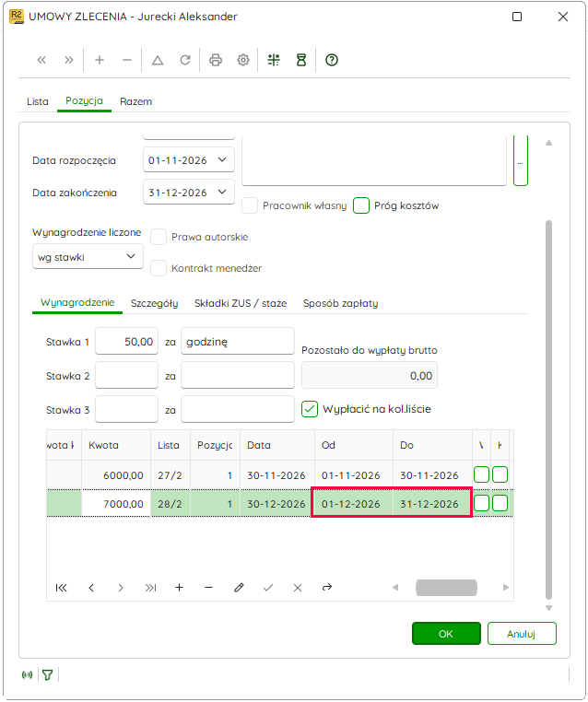
Task: Toggle first checkbox in 6000,00 row
Action: (x=481, y=474)
